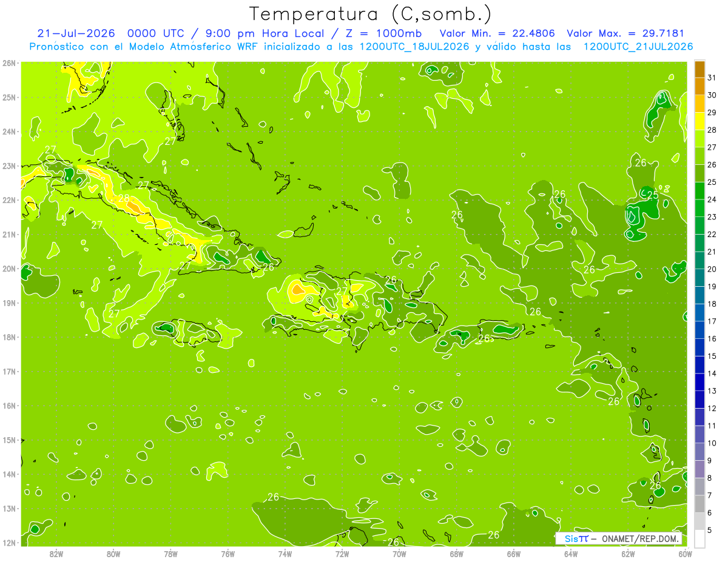Click the 23N latitude axis label
Screen dimensions: 728x562
8,166
